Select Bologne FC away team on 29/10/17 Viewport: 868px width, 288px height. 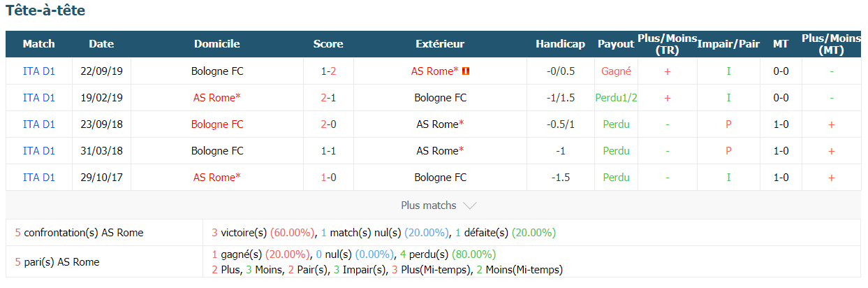[x=440, y=178]
